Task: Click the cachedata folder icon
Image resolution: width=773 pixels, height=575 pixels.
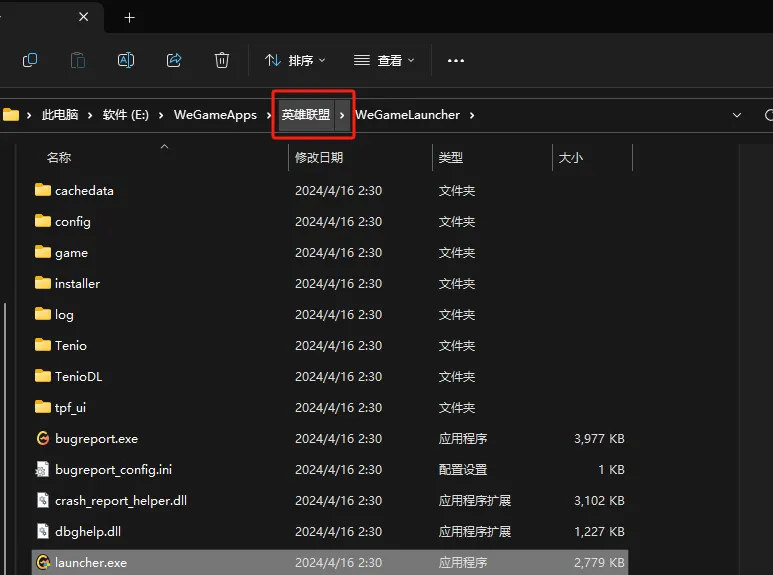Action: [43, 190]
